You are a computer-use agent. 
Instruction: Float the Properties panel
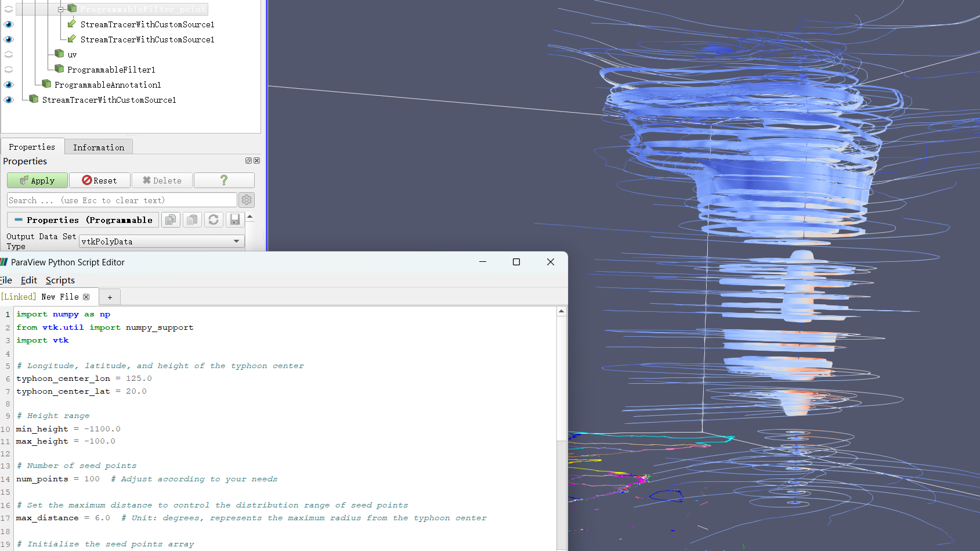point(248,161)
